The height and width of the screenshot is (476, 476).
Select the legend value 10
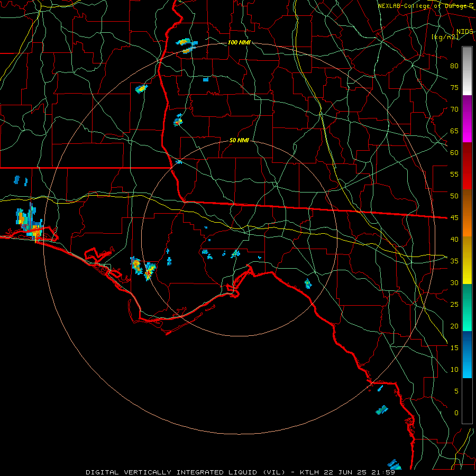[x=454, y=370]
